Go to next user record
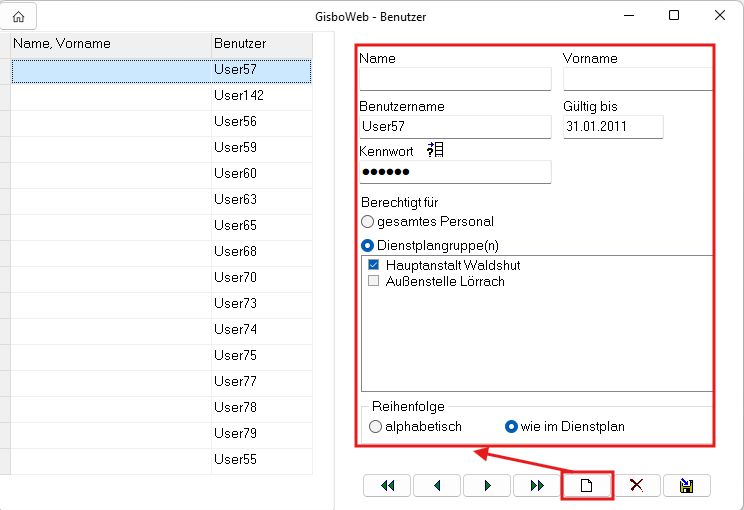Viewport: 744px width, 510px height. click(x=487, y=485)
